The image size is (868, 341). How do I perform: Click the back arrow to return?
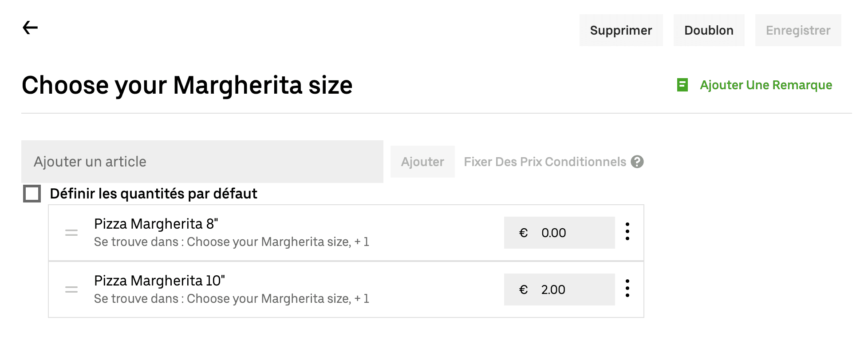coord(29,28)
